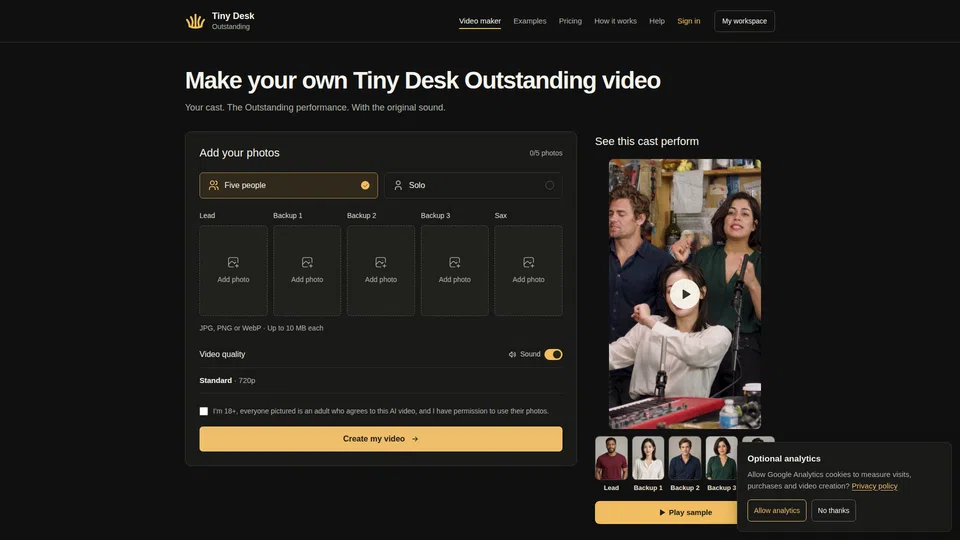Viewport: 960px width, 540px height.
Task: Open the Pricing nav item
Action: pos(570,21)
